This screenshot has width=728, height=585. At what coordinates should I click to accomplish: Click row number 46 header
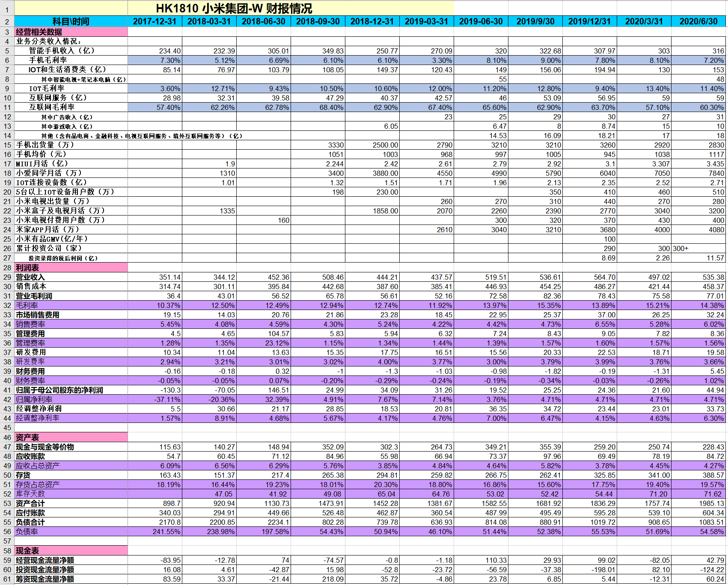pos(7,437)
